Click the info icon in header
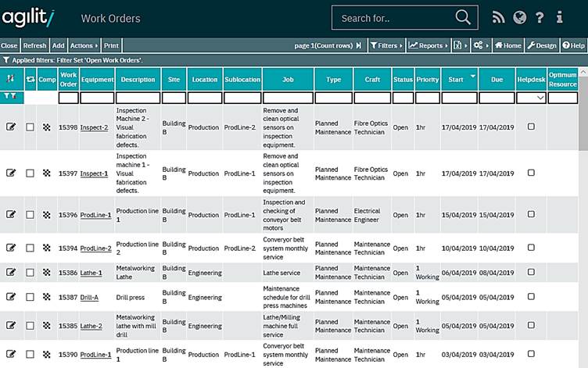This screenshot has width=588, height=368. pyautogui.click(x=559, y=18)
